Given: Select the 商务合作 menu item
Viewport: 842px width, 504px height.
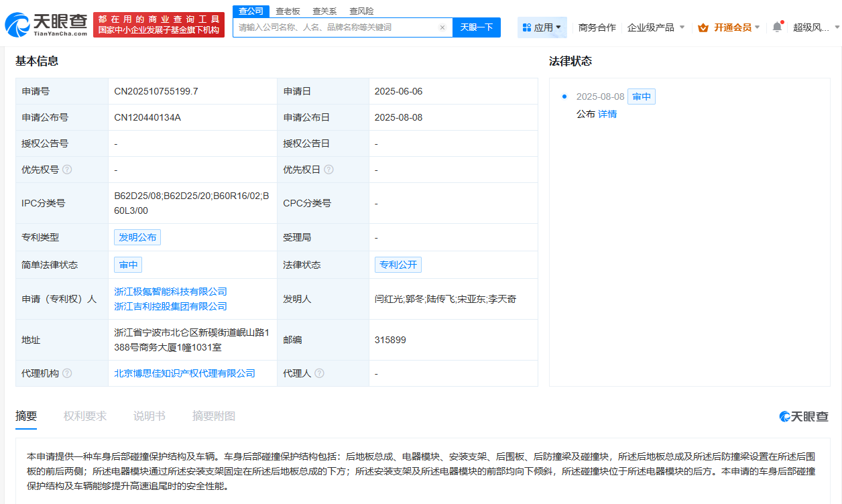Looking at the screenshot, I should click(597, 27).
